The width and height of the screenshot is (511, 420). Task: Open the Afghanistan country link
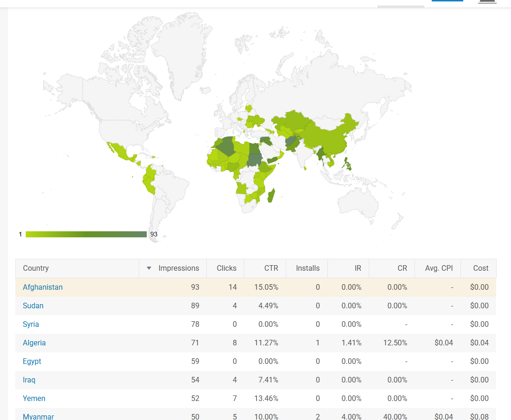pyautogui.click(x=43, y=287)
